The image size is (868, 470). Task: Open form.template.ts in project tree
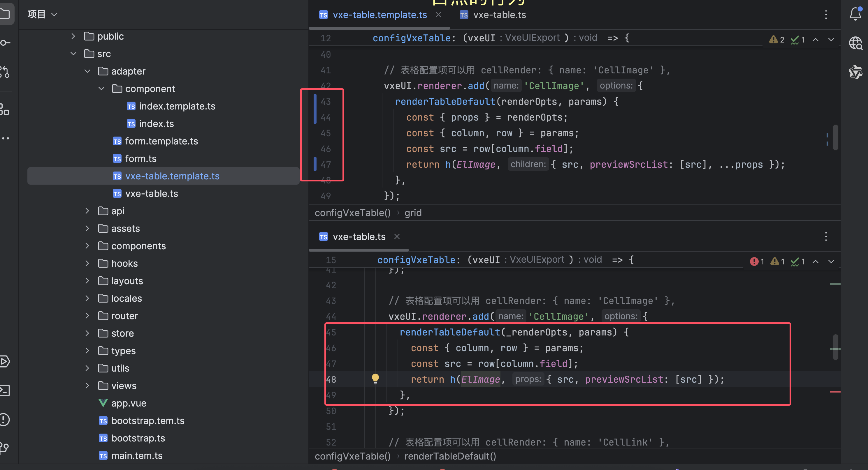pyautogui.click(x=161, y=141)
